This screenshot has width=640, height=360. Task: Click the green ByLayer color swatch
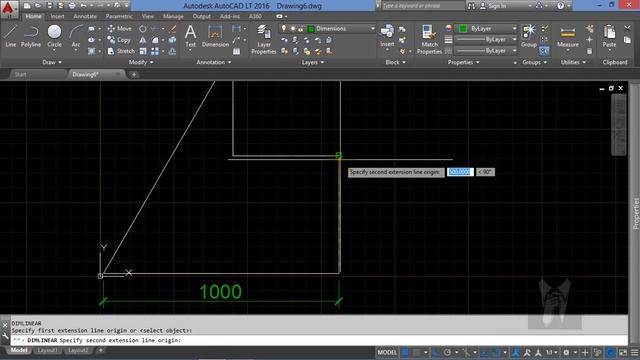coord(463,29)
